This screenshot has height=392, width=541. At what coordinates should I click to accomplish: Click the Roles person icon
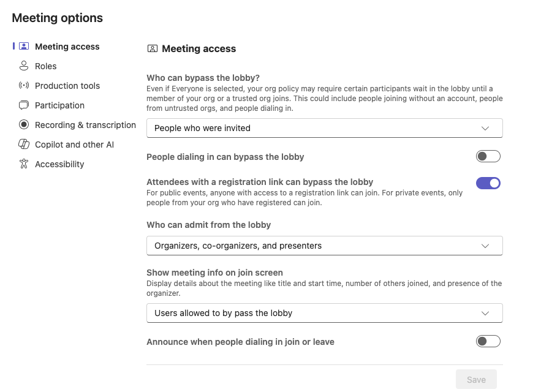[x=24, y=66]
